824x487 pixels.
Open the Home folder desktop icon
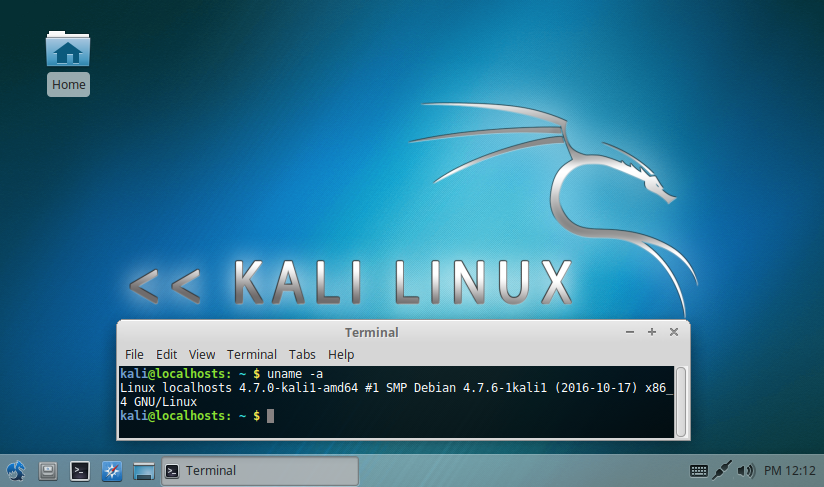pos(68,49)
